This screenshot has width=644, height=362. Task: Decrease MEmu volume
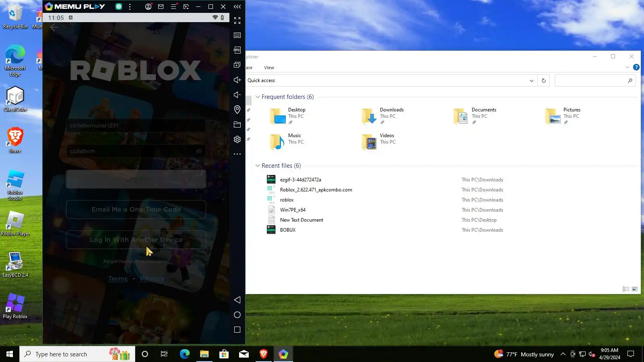pos(237,95)
